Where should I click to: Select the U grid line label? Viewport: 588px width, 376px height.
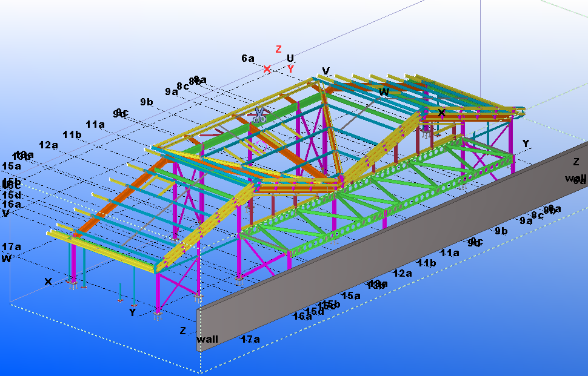pyautogui.click(x=290, y=58)
